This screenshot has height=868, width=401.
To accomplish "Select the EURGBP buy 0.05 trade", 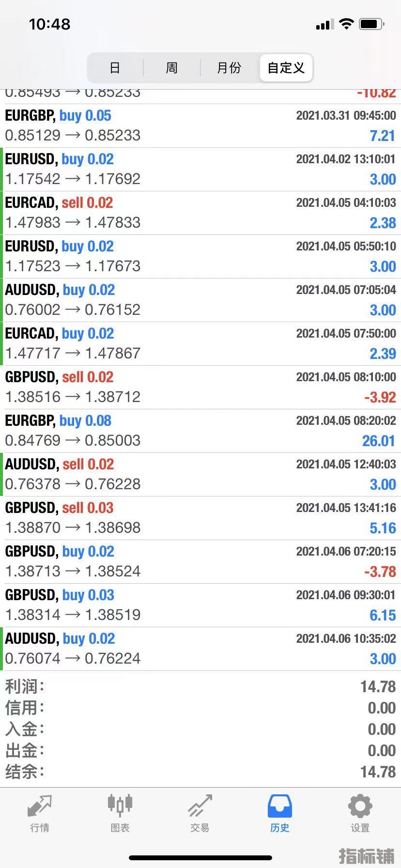I will (x=200, y=125).
